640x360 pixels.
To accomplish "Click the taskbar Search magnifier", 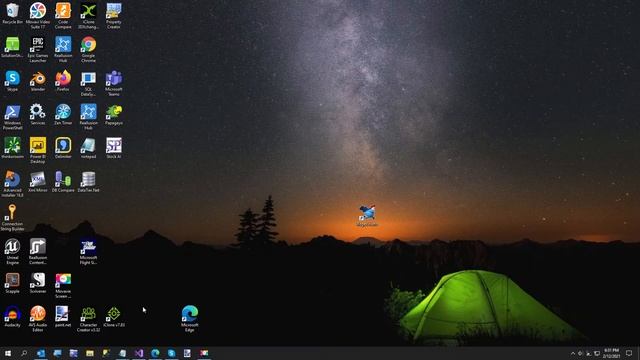I will 24,353.
